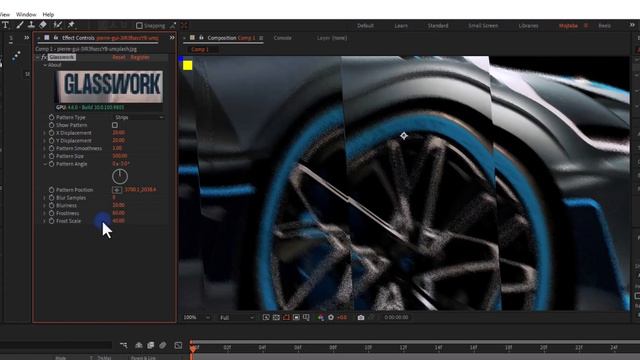Click the Comp 1 viewer breadcrumb tab
This screenshot has height=360, width=640.
pyautogui.click(x=200, y=49)
